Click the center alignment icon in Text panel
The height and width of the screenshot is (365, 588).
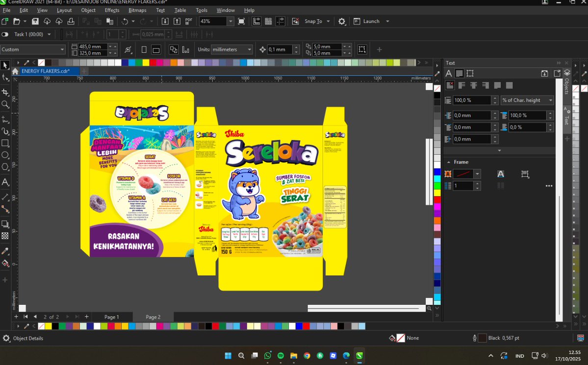coord(473,85)
